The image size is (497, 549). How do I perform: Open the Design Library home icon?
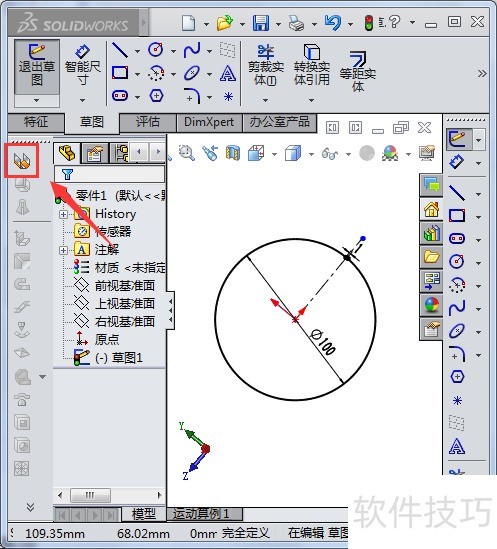coord(432,209)
